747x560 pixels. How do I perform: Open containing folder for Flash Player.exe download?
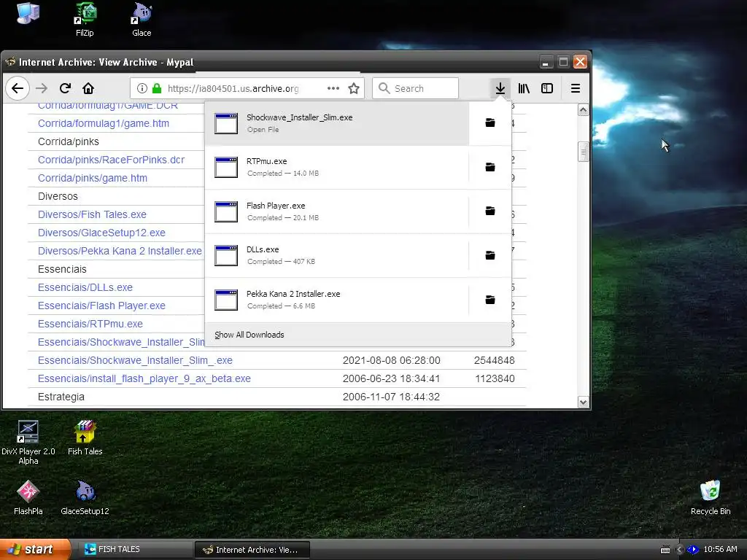pos(490,211)
